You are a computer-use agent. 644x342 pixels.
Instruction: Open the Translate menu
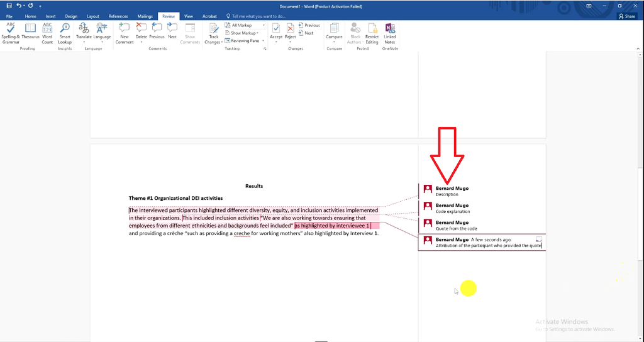pyautogui.click(x=84, y=34)
